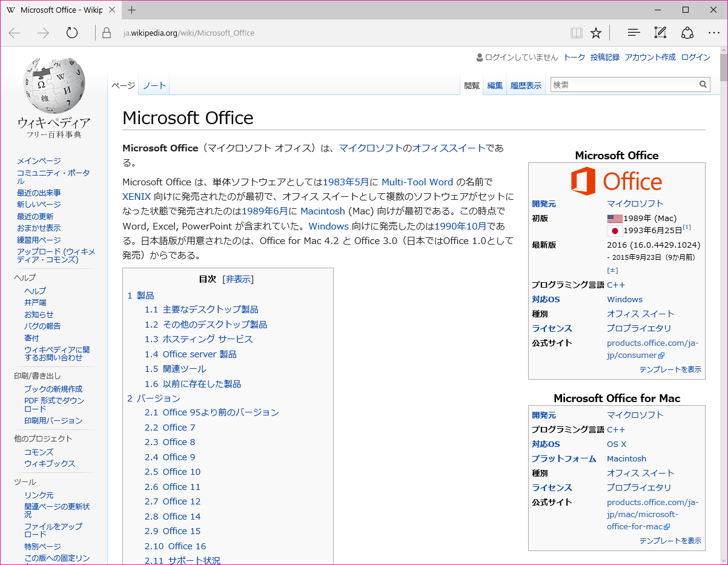Screen dimensions: 728x565
Task: Open the トーク link
Action: click(574, 58)
